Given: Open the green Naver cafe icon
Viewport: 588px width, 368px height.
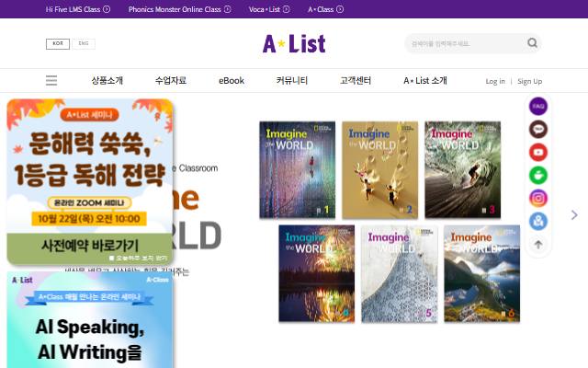Looking at the screenshot, I should [538, 175].
